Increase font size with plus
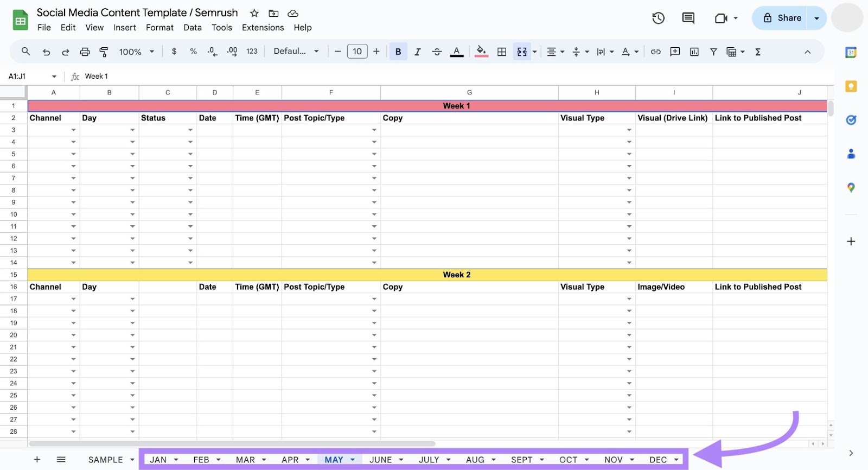Image resolution: width=868 pixels, height=470 pixels. click(x=376, y=52)
